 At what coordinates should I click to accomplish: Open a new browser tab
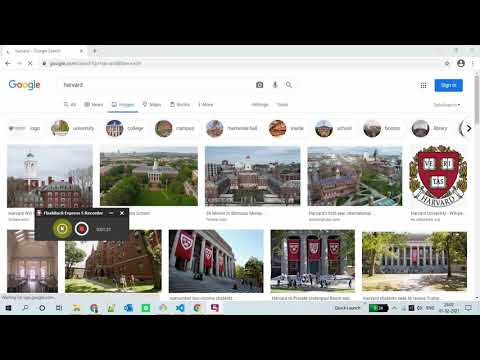[x=95, y=51]
